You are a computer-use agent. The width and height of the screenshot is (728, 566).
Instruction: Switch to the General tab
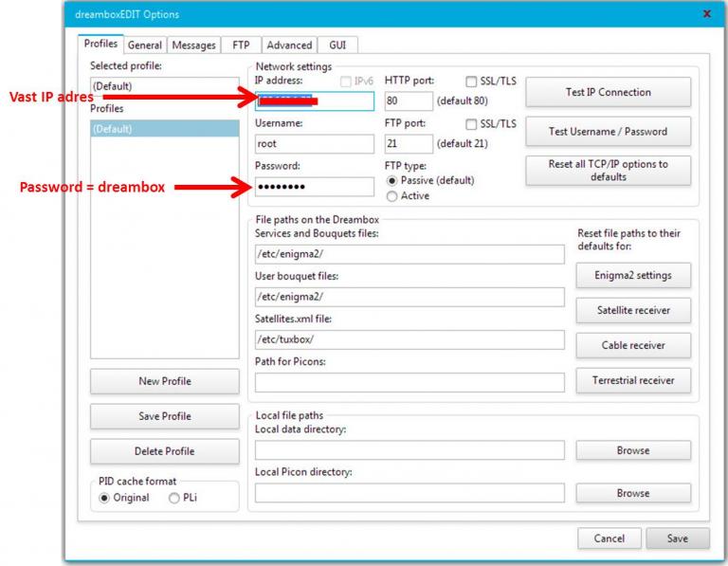pyautogui.click(x=145, y=45)
